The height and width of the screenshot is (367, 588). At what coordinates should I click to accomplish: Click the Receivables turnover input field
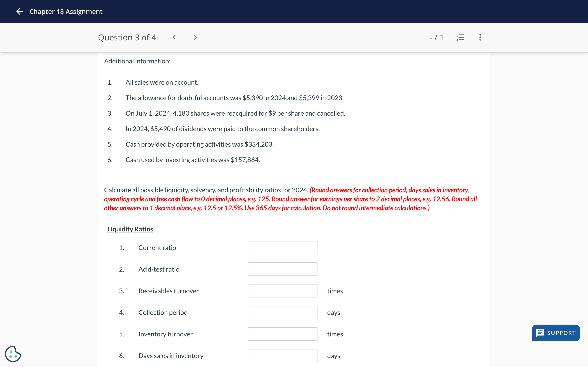[283, 291]
